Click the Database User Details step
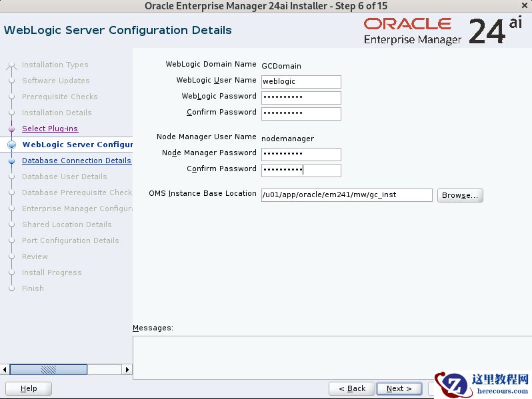The height and width of the screenshot is (399, 532). point(65,177)
